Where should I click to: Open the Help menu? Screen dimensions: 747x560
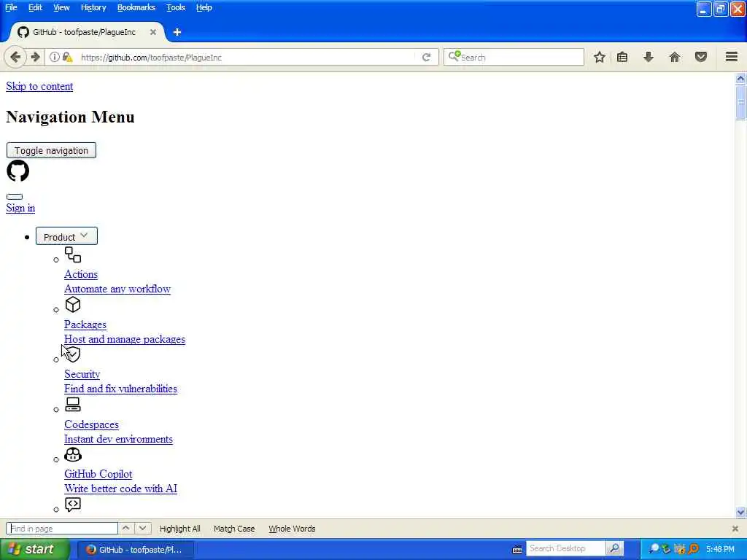click(204, 7)
